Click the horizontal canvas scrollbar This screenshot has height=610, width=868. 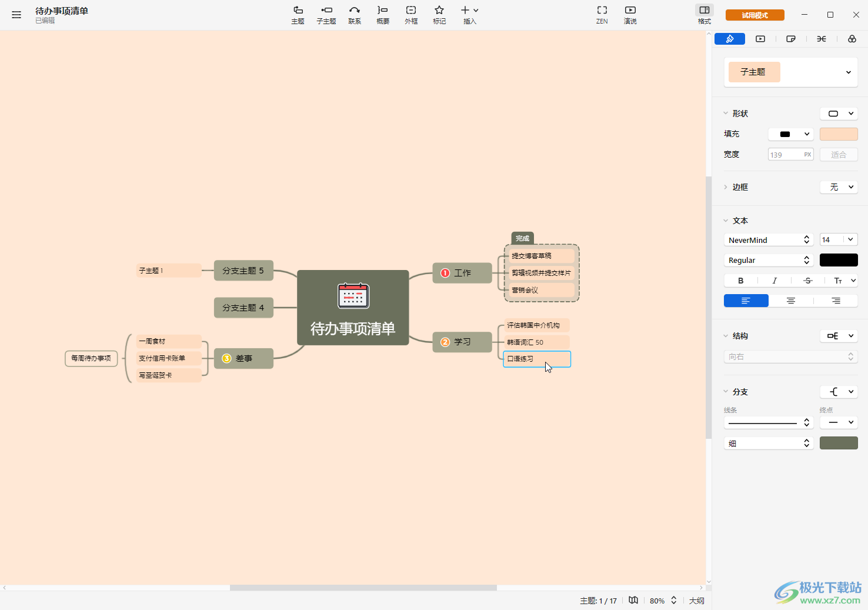(363, 588)
